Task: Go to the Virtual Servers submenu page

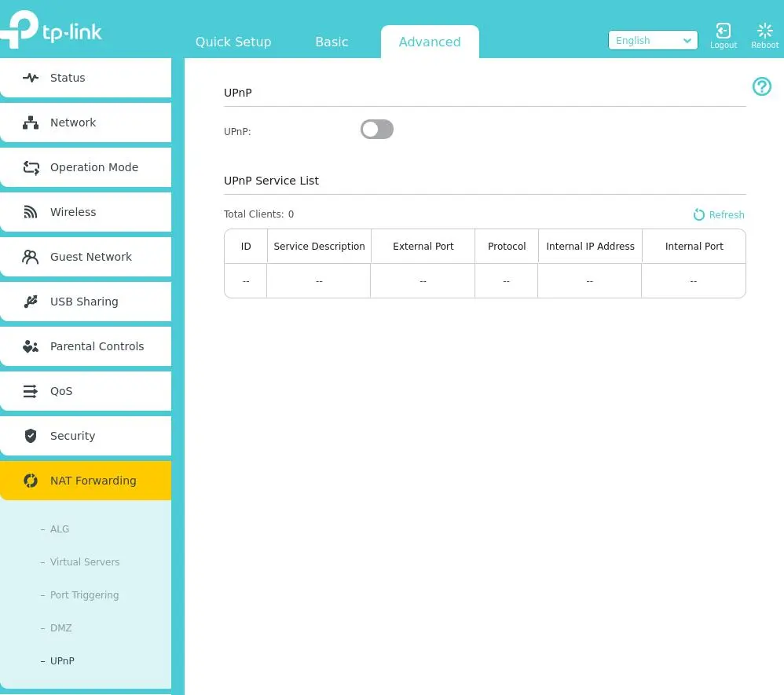Action: coord(85,562)
